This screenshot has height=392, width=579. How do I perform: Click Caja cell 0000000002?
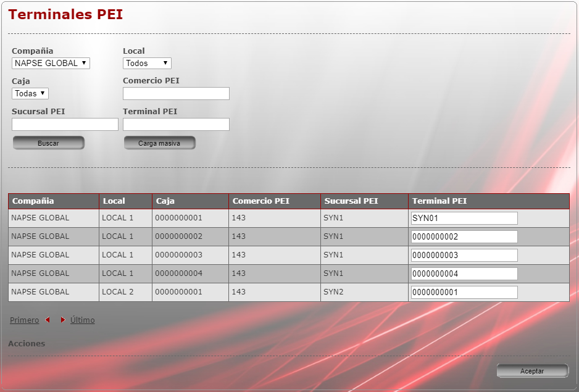190,236
